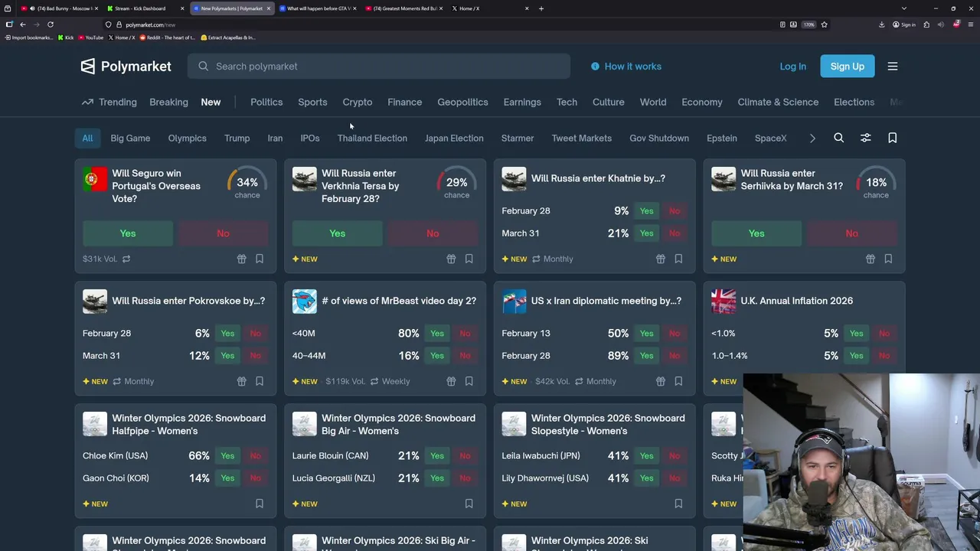Open the MrBeast market thumbnail
Viewport: 980px width, 551px height.
coord(305,302)
